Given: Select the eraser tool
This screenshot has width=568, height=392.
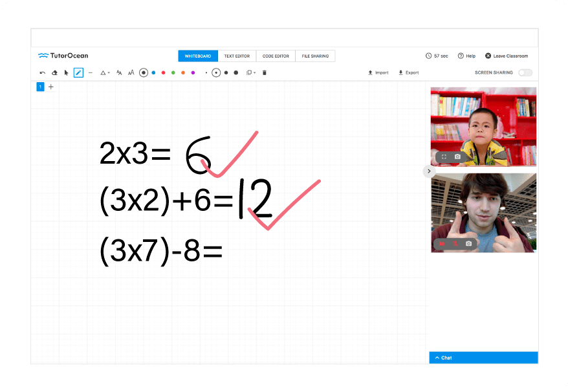Looking at the screenshot, I should (54, 73).
